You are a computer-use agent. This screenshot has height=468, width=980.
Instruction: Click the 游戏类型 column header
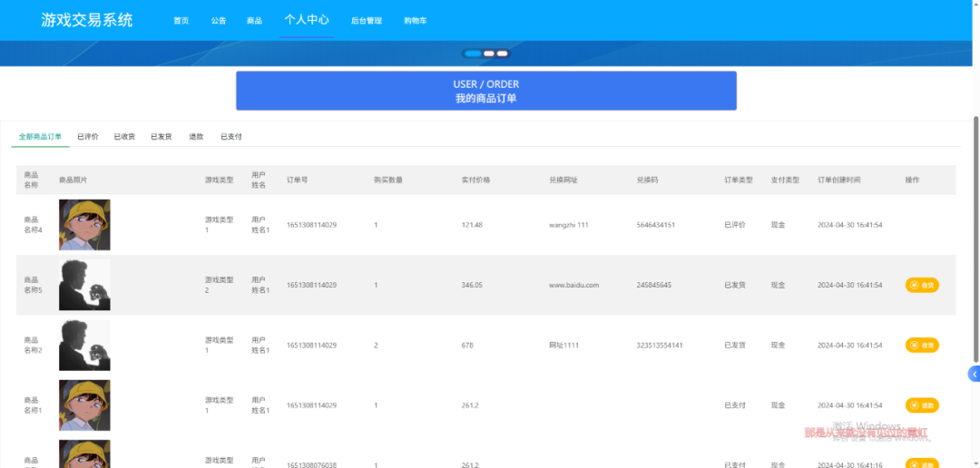219,180
